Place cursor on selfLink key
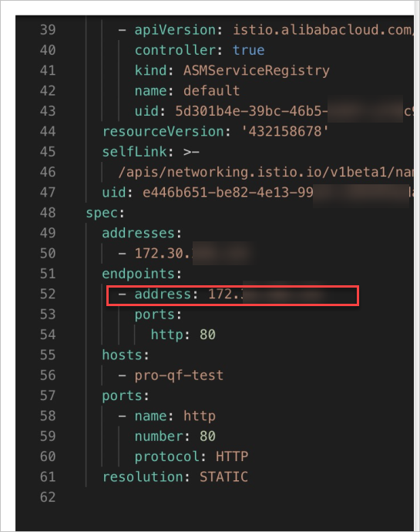The width and height of the screenshot is (420, 532). (x=135, y=152)
